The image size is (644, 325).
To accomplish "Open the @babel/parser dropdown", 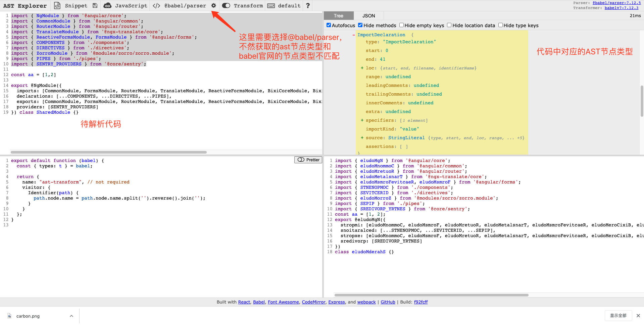I will click(x=185, y=6).
